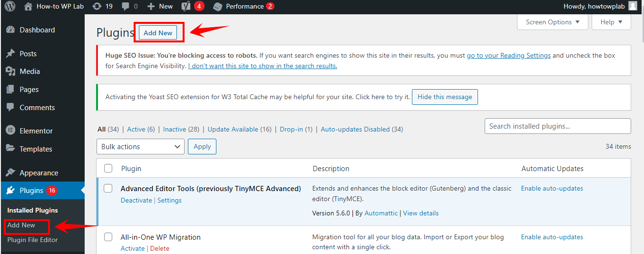Click the Description column header
This screenshot has width=644, height=254.
tap(331, 168)
